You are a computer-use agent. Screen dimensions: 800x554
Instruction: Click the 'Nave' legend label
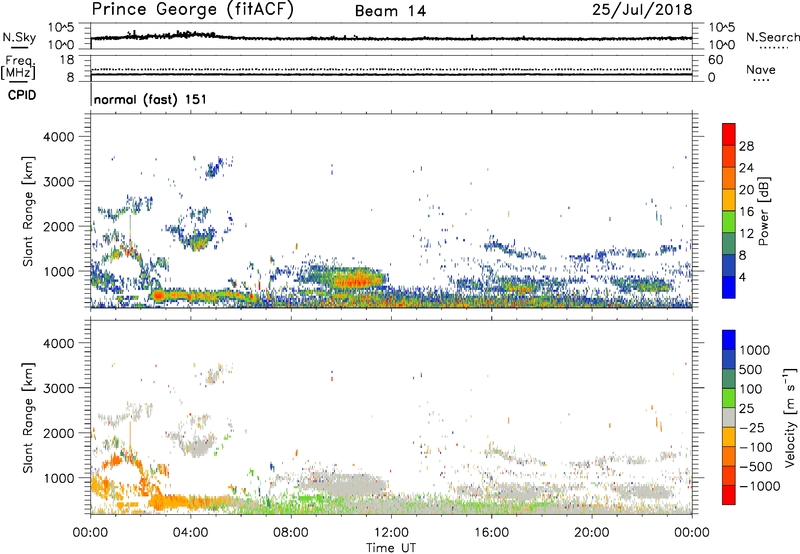coord(761,69)
